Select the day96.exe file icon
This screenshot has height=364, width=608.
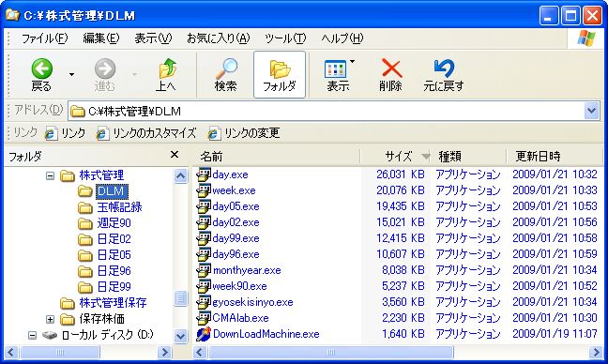pyautogui.click(x=204, y=254)
